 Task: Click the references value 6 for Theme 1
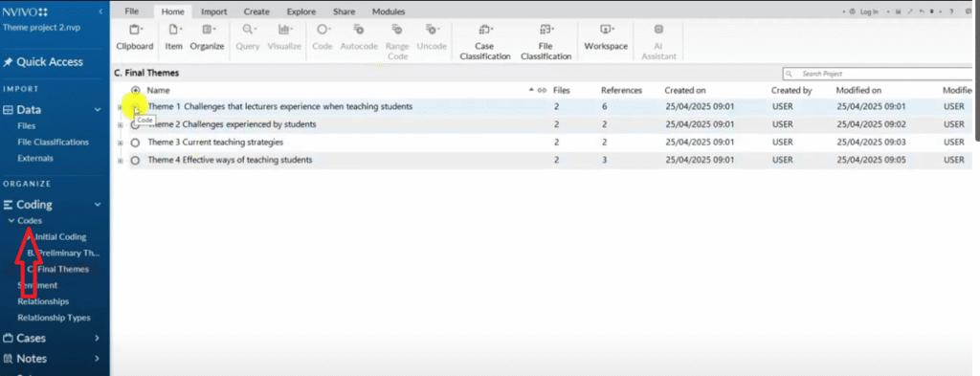[x=605, y=107]
